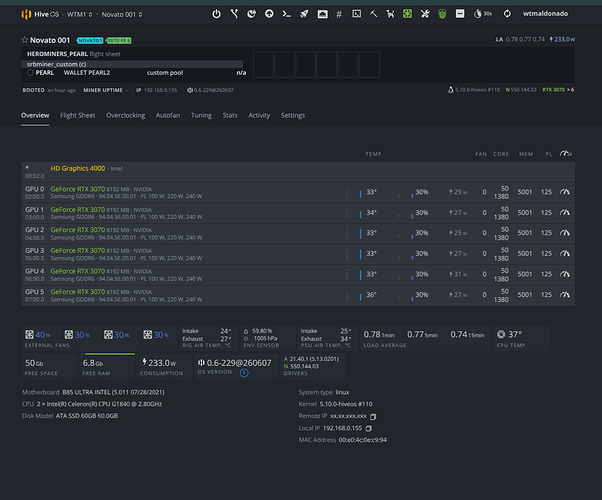Go to the Tuning tab

(201, 116)
